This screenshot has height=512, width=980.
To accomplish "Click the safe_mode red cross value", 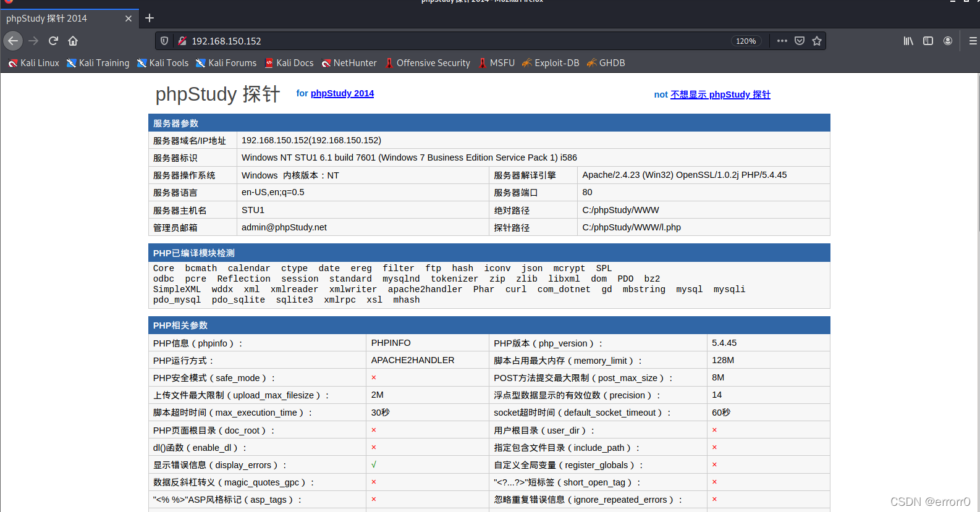I will tap(374, 377).
